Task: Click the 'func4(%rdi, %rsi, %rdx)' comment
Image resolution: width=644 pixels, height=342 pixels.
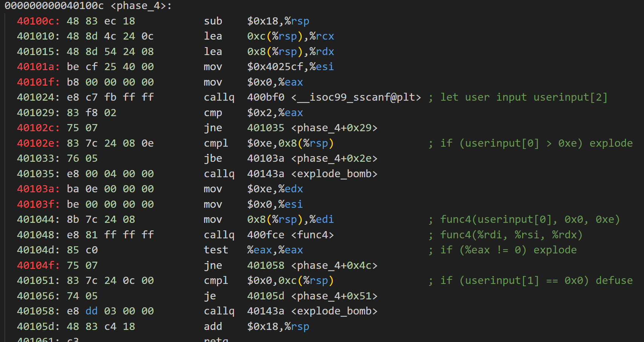Action: pos(511,235)
